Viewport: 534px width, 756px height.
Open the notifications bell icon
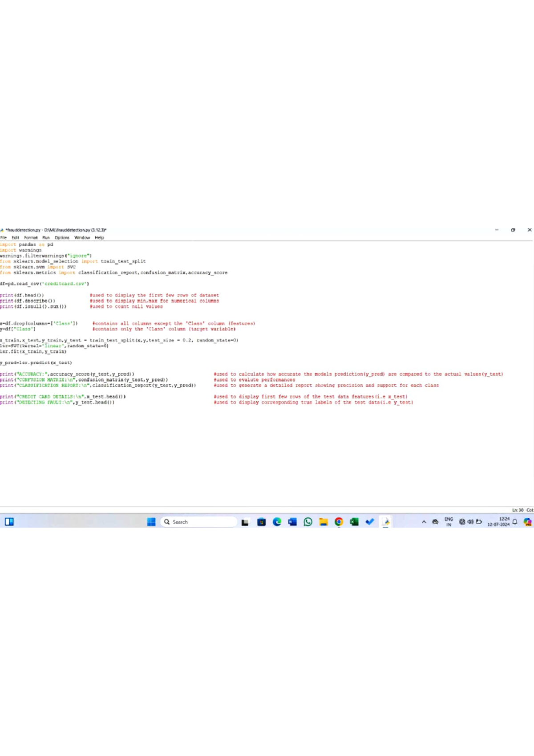pos(515,522)
